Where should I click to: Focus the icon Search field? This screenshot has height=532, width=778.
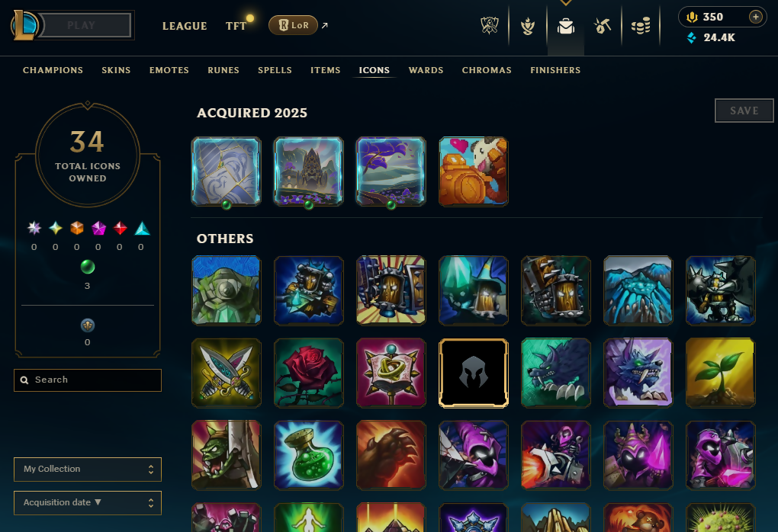(x=87, y=380)
